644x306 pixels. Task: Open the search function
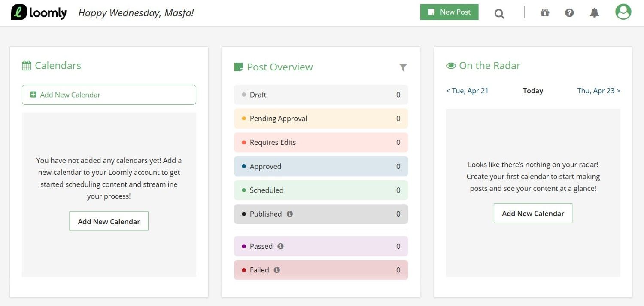(499, 13)
